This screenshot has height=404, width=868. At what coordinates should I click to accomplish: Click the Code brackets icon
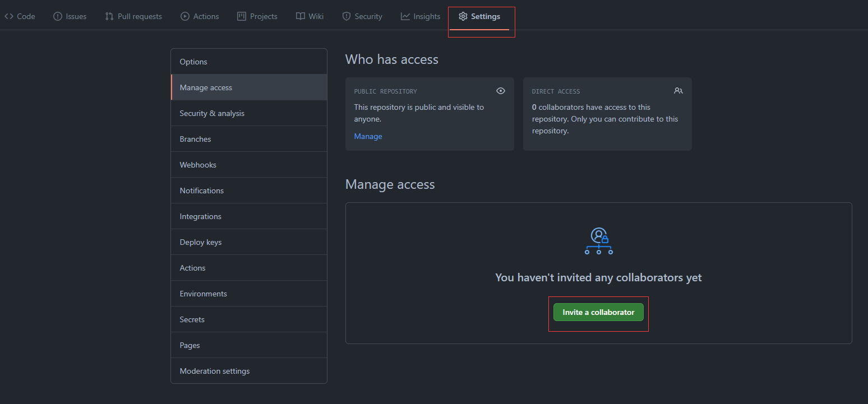pos(9,16)
